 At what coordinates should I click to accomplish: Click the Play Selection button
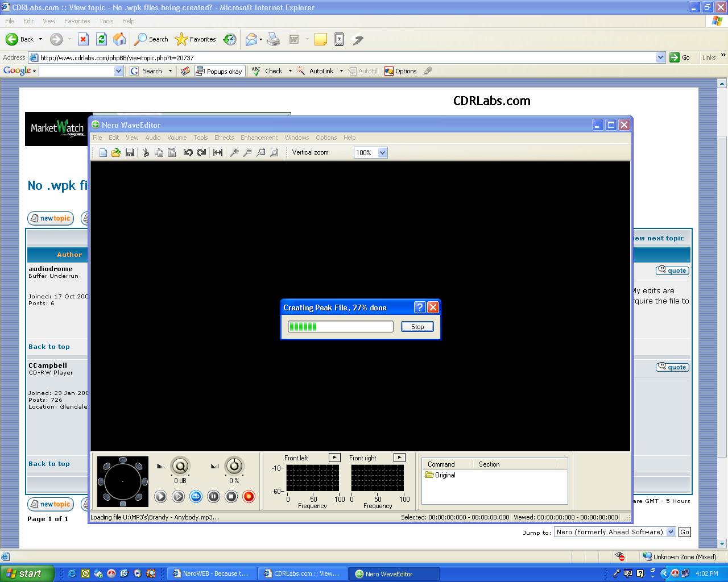pos(178,497)
